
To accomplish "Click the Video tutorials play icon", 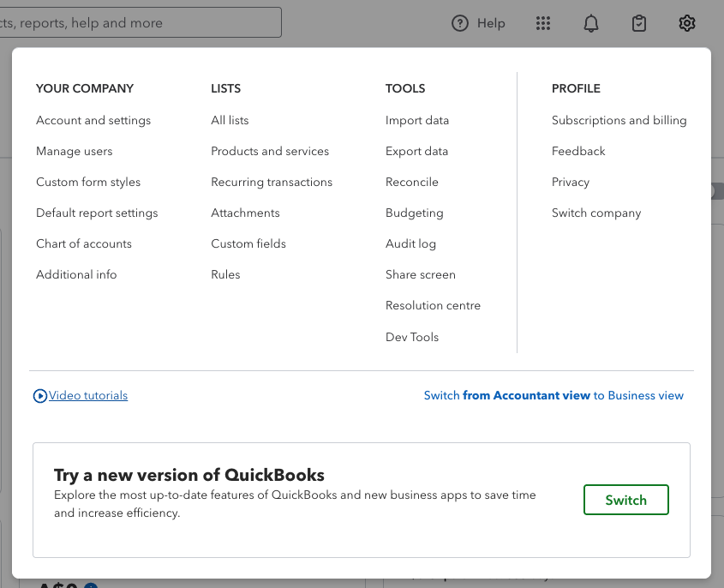I will [x=40, y=396].
